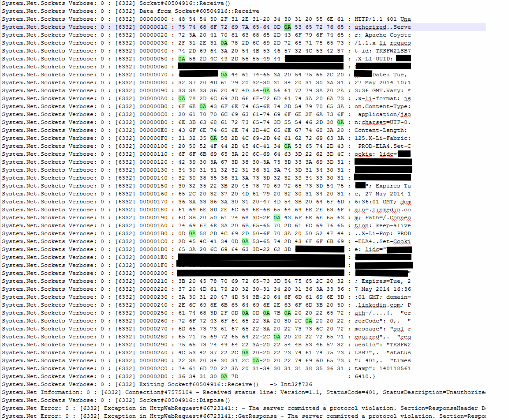Click the highlighted 0A byte in row 00000010

tap(288, 27)
